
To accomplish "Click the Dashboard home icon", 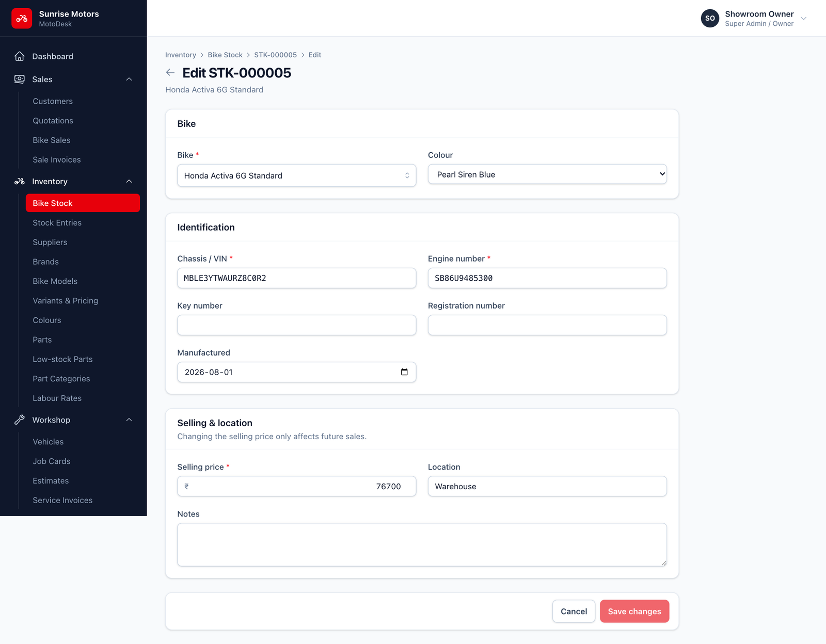I will click(x=20, y=56).
